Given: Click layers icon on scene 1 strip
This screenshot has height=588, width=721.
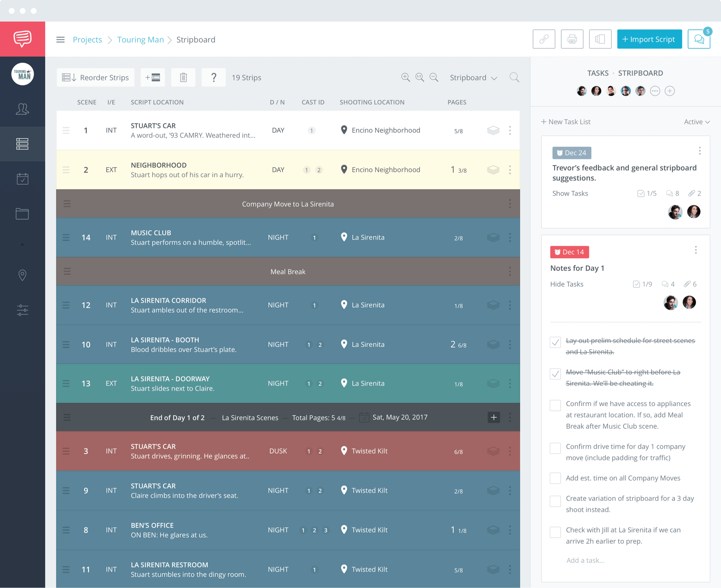Looking at the screenshot, I should tap(493, 130).
